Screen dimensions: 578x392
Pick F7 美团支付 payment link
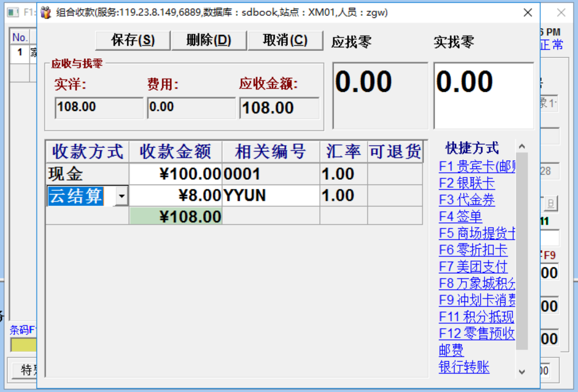pos(473,266)
